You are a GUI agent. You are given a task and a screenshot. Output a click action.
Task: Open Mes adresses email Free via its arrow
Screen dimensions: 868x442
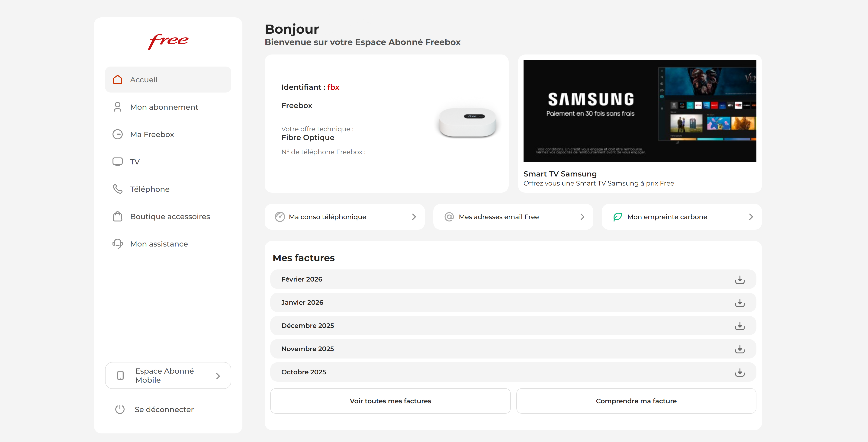tap(583, 217)
